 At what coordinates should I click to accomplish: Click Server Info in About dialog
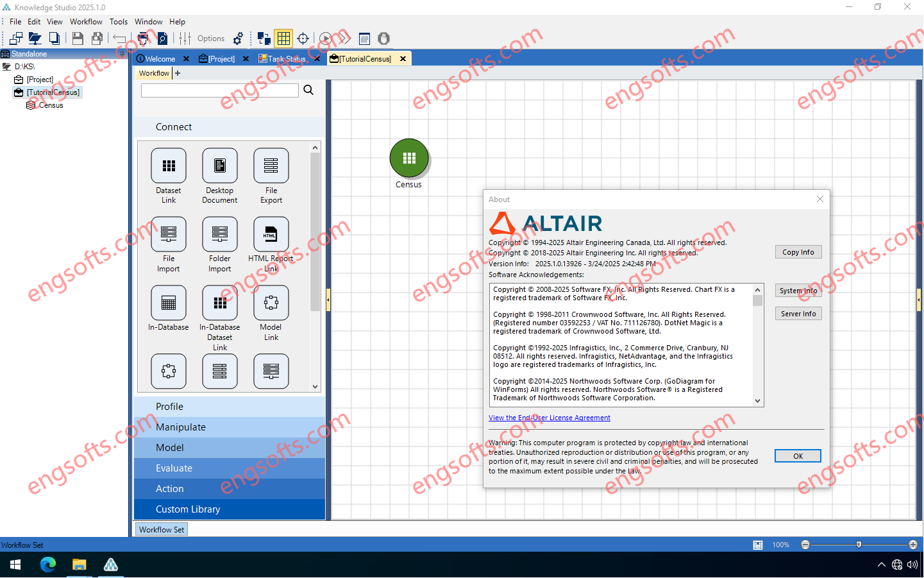tap(798, 314)
